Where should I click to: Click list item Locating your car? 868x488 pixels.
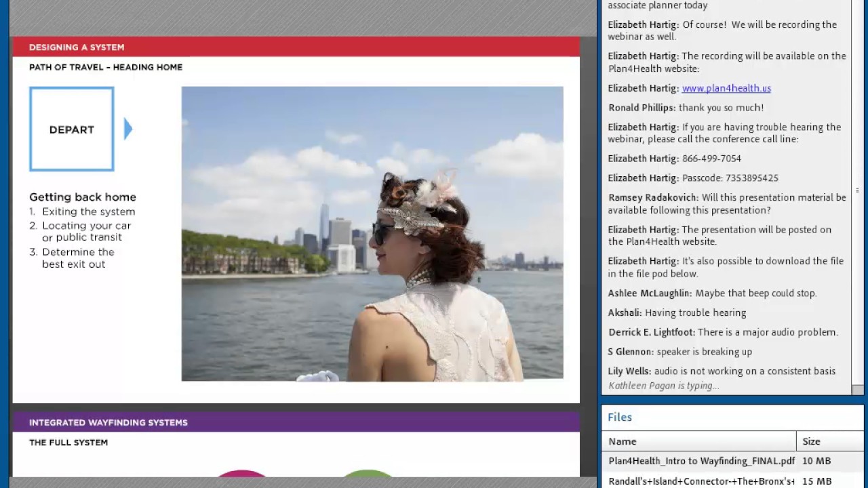[80, 231]
